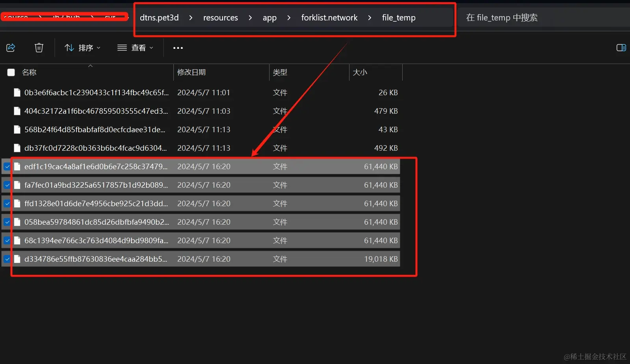630x364 pixels.
Task: Navigate to dtns.pet3d breadcrumb
Action: pos(159,18)
